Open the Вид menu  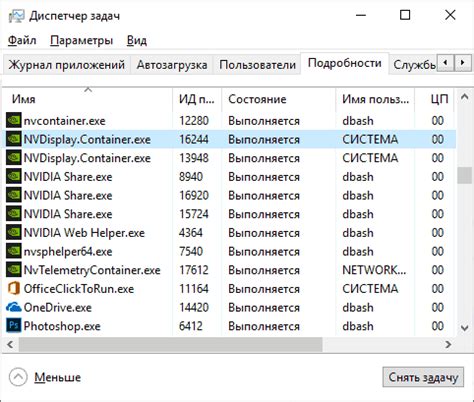[137, 40]
